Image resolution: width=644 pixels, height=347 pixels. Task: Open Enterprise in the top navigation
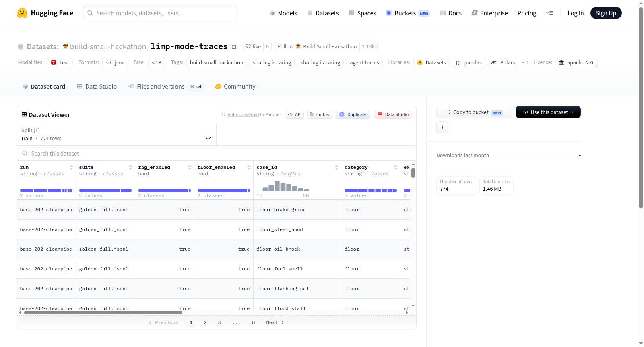click(x=489, y=13)
